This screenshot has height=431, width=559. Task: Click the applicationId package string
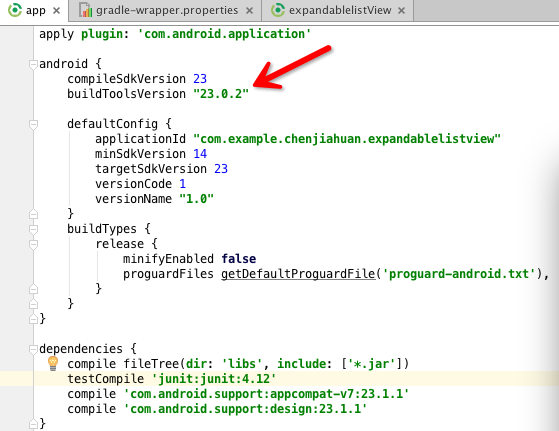[347, 139]
